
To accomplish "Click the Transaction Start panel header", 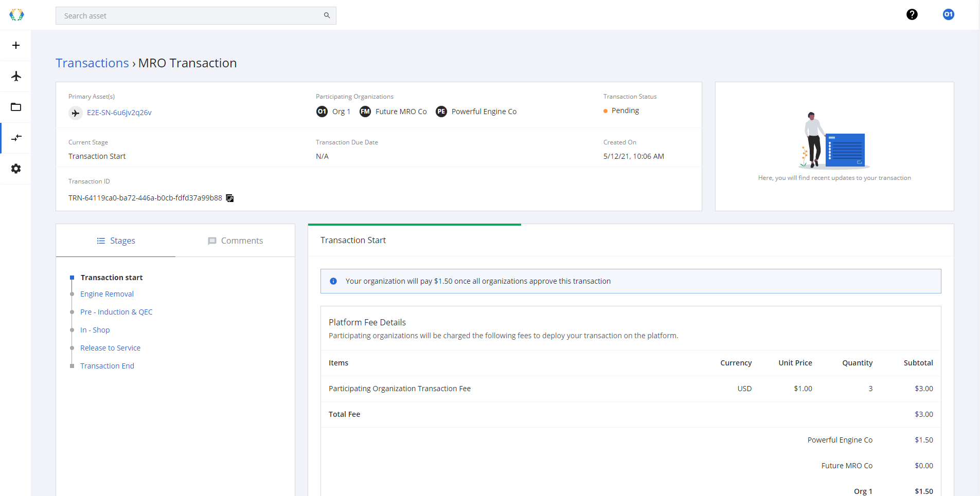I will point(353,240).
